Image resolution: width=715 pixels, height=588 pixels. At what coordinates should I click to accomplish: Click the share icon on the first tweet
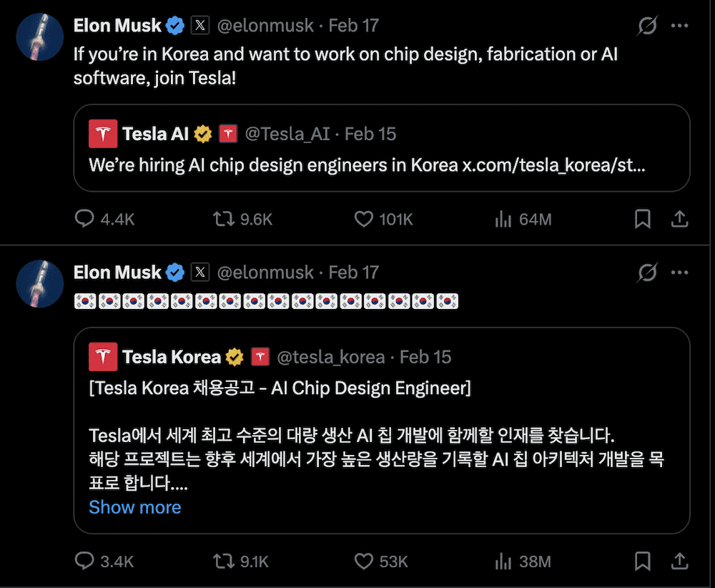[680, 220]
